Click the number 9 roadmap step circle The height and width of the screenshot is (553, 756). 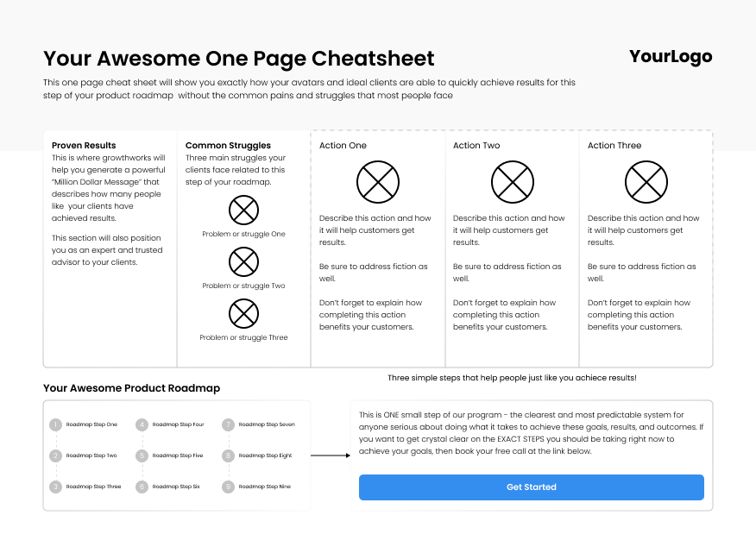(x=228, y=487)
